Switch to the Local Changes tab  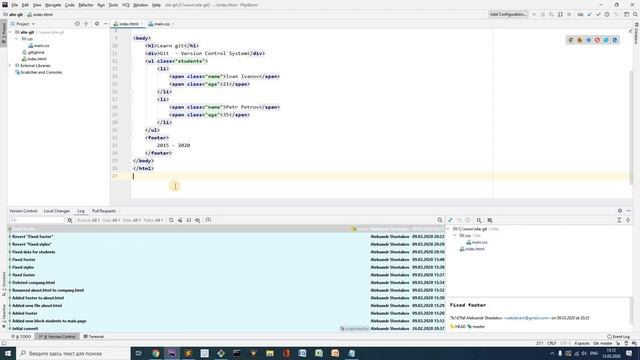[57, 211]
